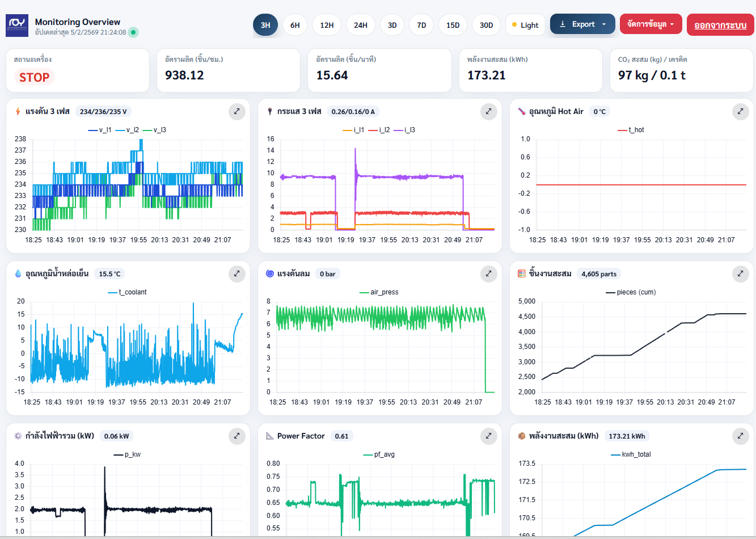Screen dimensions: 756x539
Task: Expand the กำลังไฟฟ้ารวม power chart
Action: coord(237,436)
